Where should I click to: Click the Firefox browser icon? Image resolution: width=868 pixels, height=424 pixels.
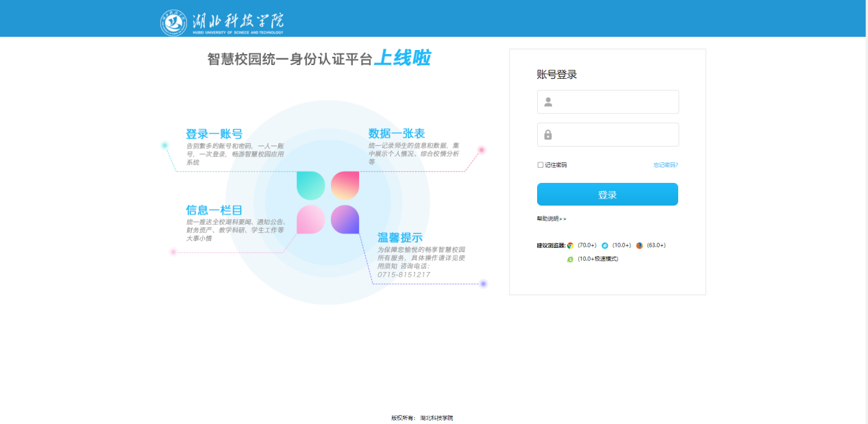[639, 245]
